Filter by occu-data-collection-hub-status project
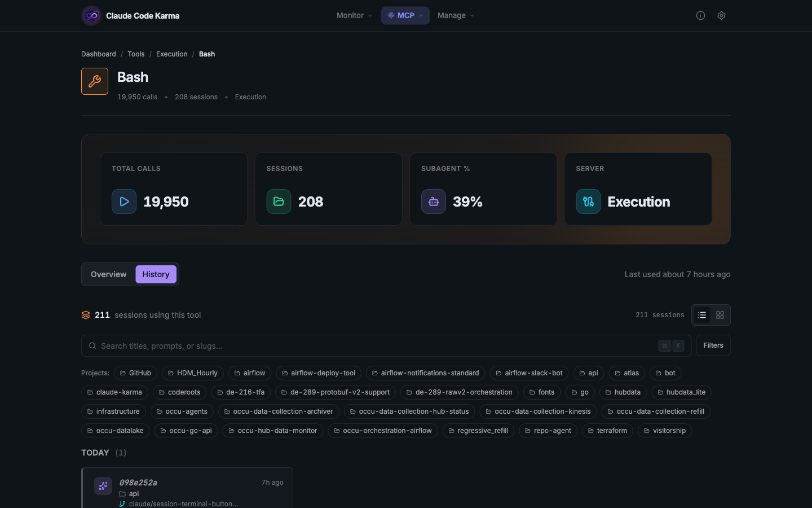Viewport: 812px width, 508px height. pos(409,411)
